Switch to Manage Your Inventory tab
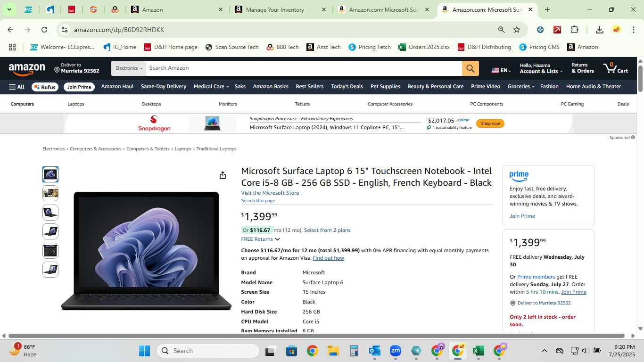644x362 pixels. (281, 9)
